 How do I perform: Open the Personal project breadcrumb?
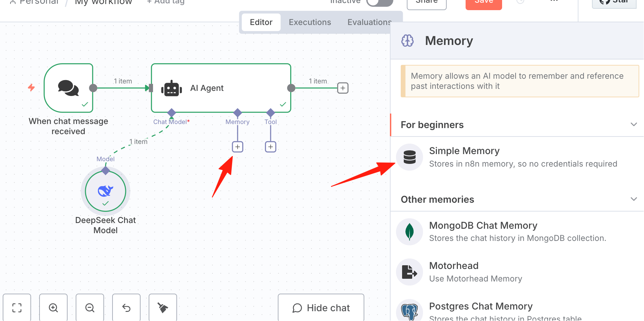[x=34, y=2]
